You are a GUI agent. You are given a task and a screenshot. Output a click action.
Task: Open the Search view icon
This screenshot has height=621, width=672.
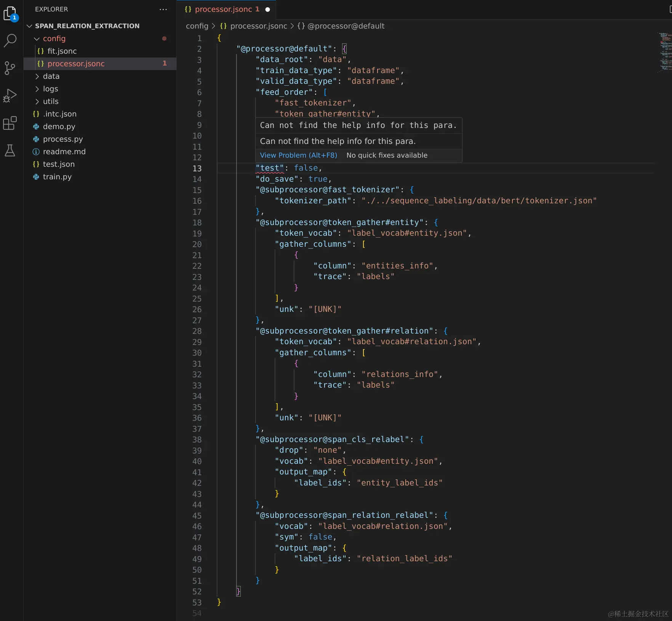10,40
